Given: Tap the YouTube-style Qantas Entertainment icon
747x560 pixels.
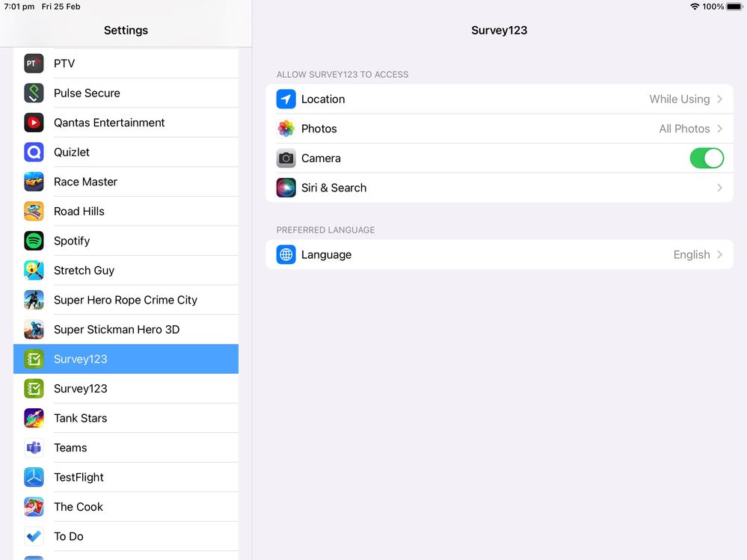Looking at the screenshot, I should (x=34, y=123).
